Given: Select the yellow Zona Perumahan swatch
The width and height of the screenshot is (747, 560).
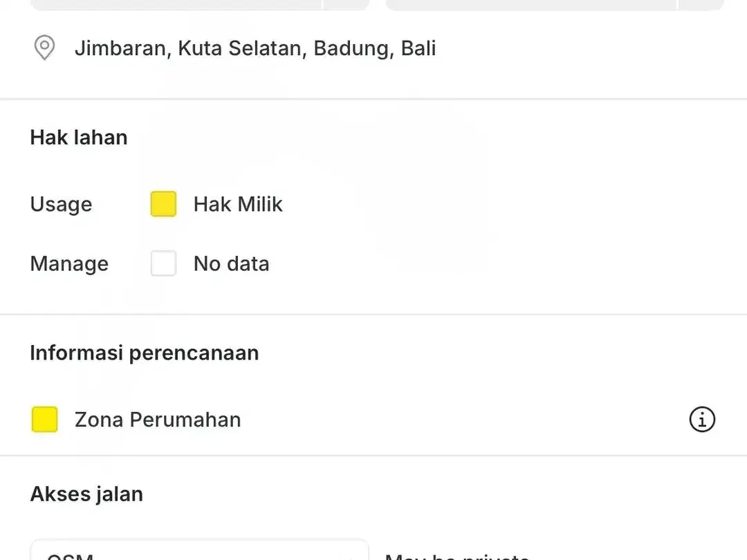Looking at the screenshot, I should [x=45, y=420].
